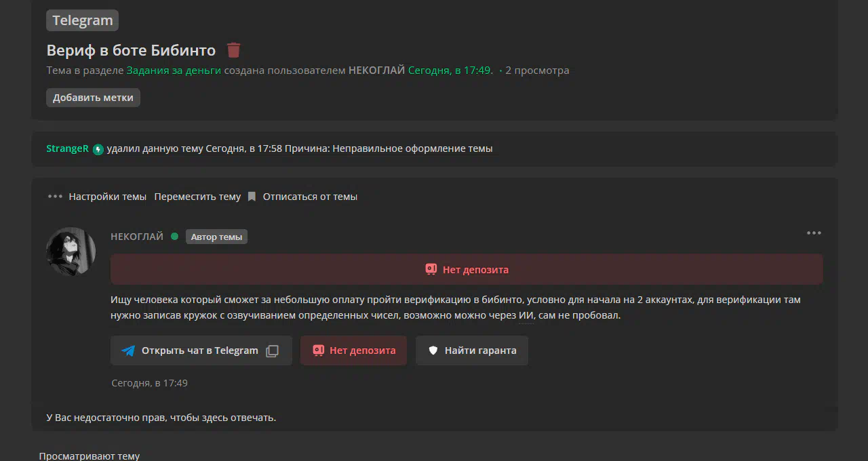Click the bookmark icon in the topic toolbar
The image size is (868, 461).
[252, 197]
